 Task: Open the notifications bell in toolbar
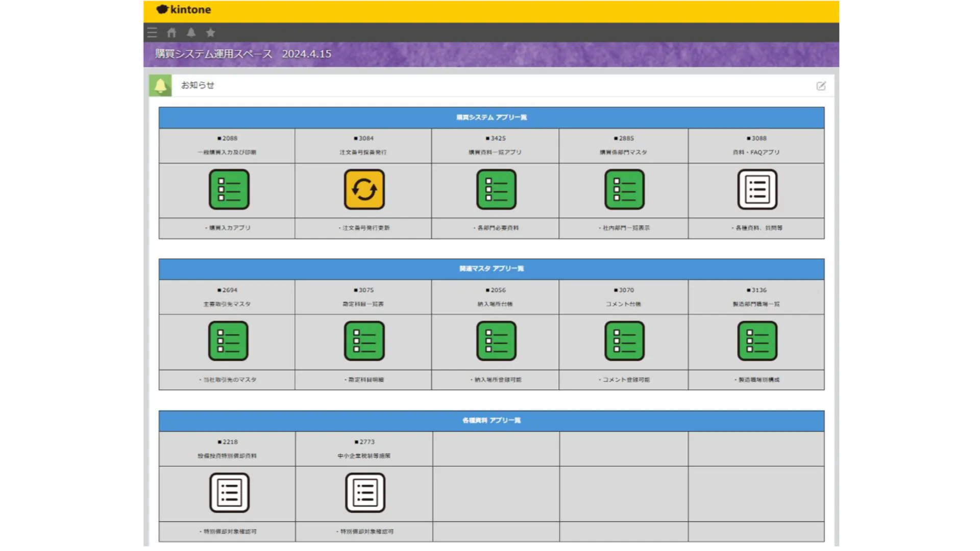click(x=191, y=33)
